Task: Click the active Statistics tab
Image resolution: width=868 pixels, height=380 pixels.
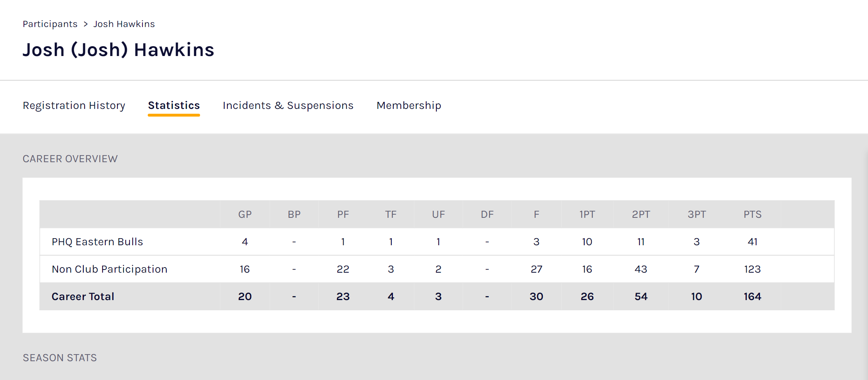Action: [173, 105]
